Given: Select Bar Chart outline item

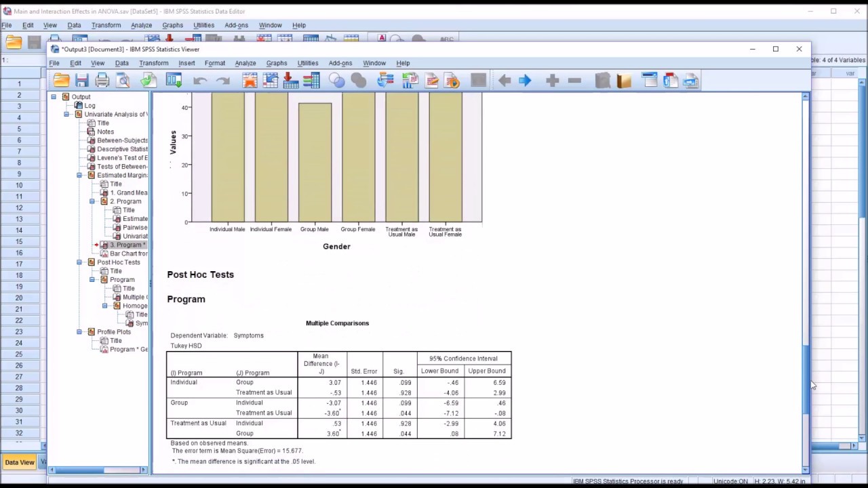Looking at the screenshot, I should pos(123,253).
